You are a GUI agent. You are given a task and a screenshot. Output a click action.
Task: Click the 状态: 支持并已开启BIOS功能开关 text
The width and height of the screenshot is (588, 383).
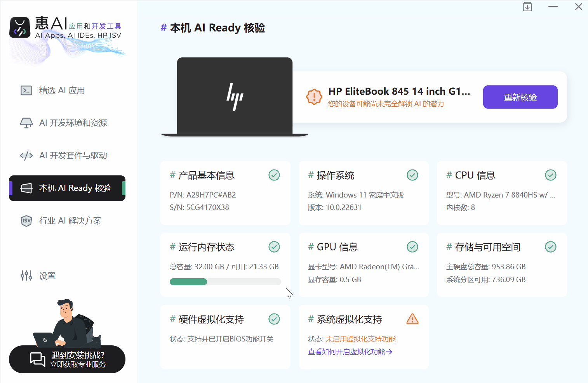(x=222, y=339)
